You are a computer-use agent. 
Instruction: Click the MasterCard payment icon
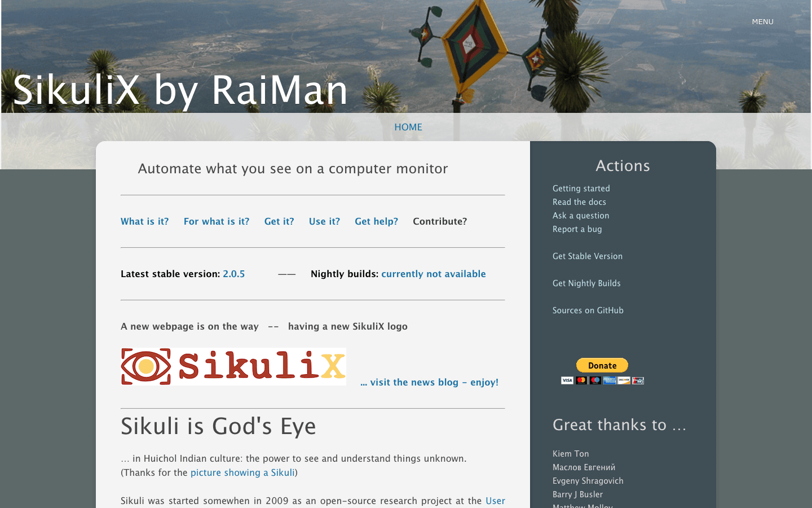tap(581, 380)
